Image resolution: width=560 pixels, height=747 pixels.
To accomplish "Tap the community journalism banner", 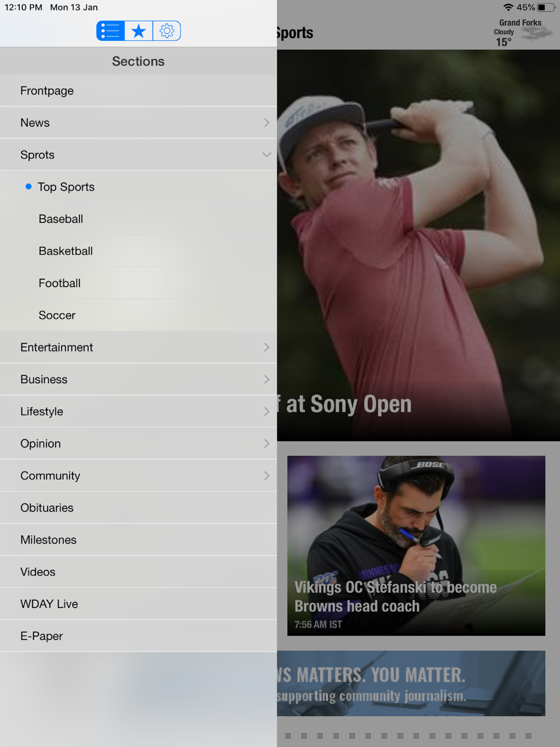I will tap(411, 683).
